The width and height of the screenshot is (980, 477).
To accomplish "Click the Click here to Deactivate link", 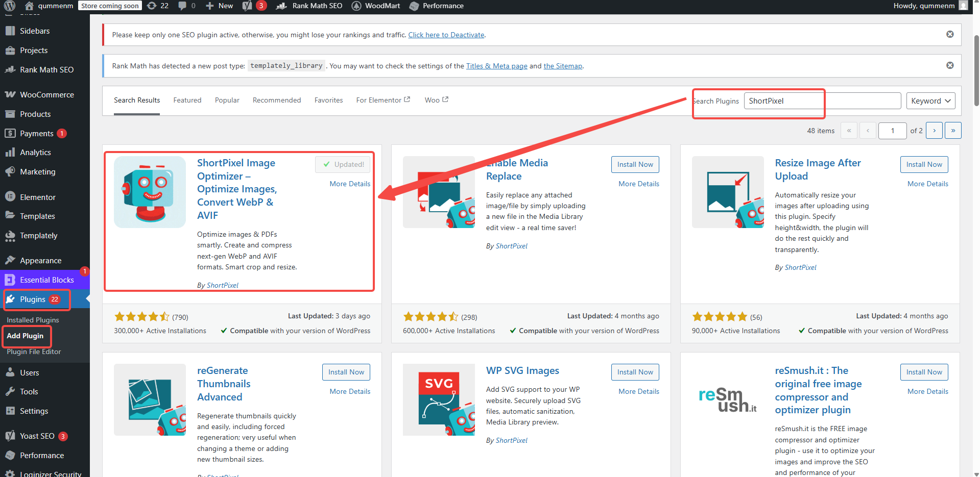I will click(x=446, y=35).
